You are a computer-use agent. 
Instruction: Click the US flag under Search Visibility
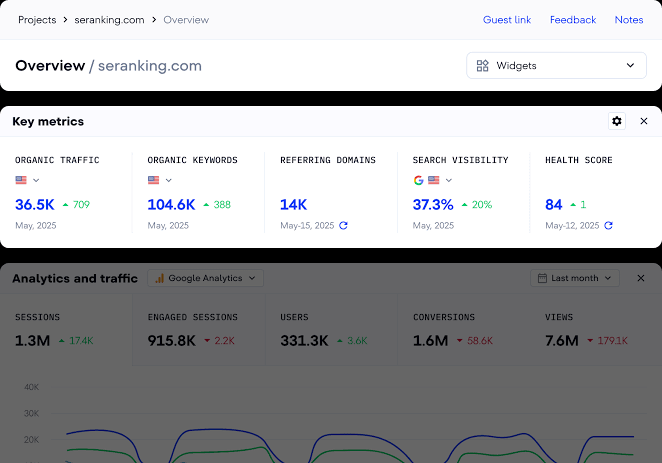pyautogui.click(x=434, y=180)
